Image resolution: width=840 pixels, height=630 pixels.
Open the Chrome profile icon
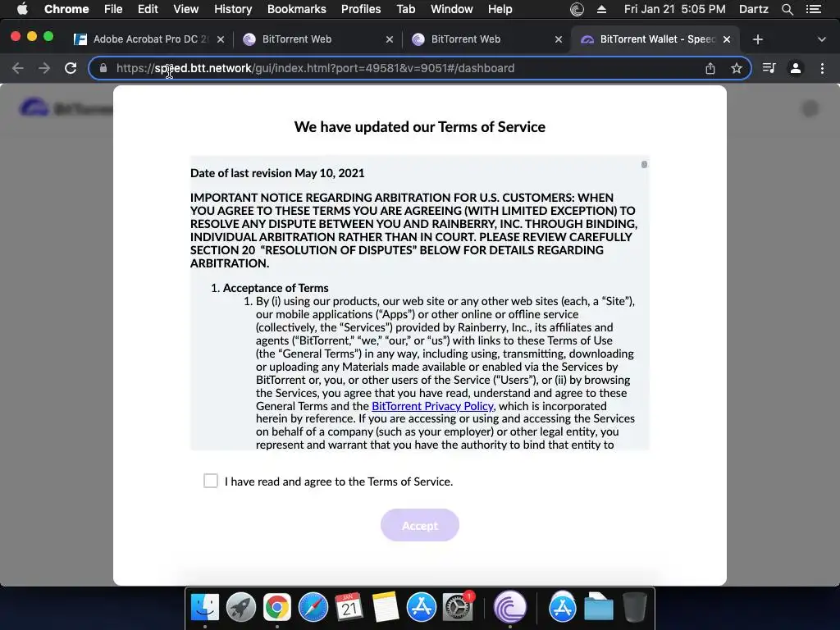[x=796, y=68]
